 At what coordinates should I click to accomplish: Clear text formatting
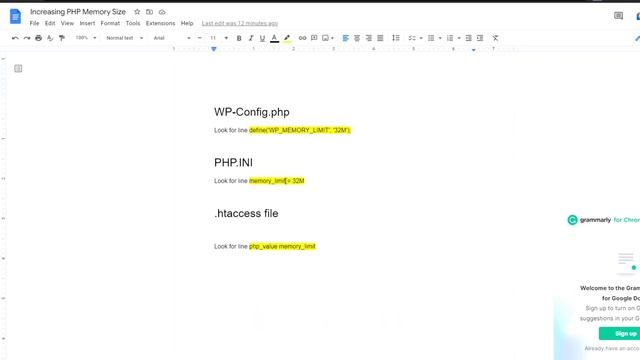point(495,38)
